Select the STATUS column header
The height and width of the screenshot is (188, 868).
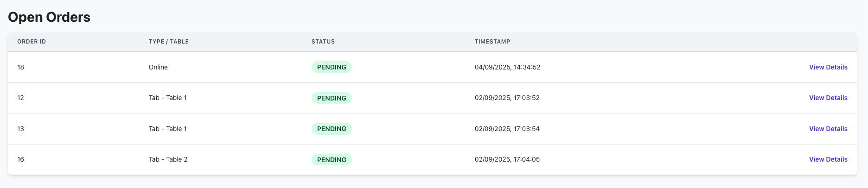323,42
